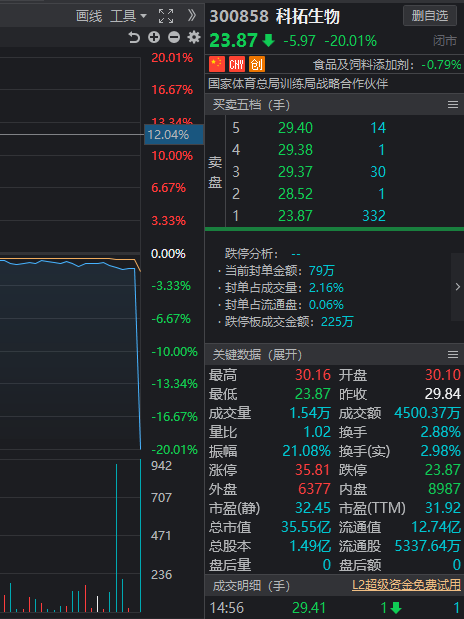This screenshot has width=464, height=619.
Task: Click the 食品及饲料添加剂 sector link
Action: [x=364, y=64]
